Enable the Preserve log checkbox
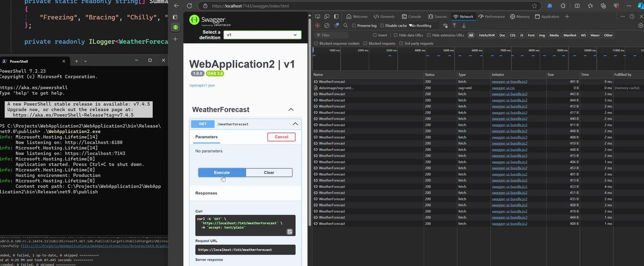 (x=355, y=26)
